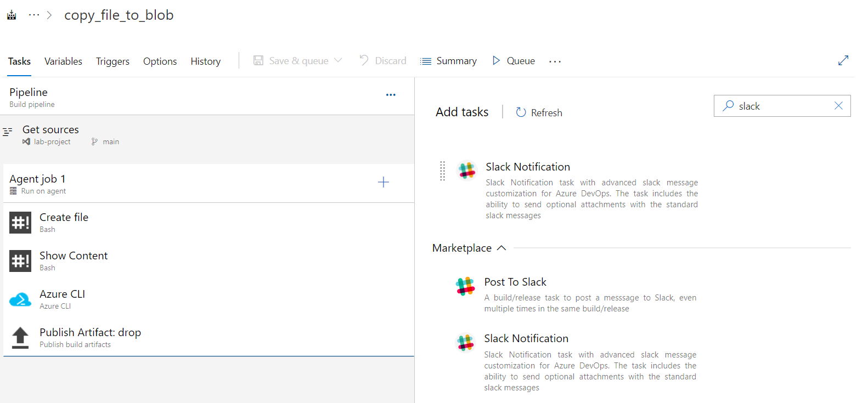Open the History tab

click(x=206, y=61)
